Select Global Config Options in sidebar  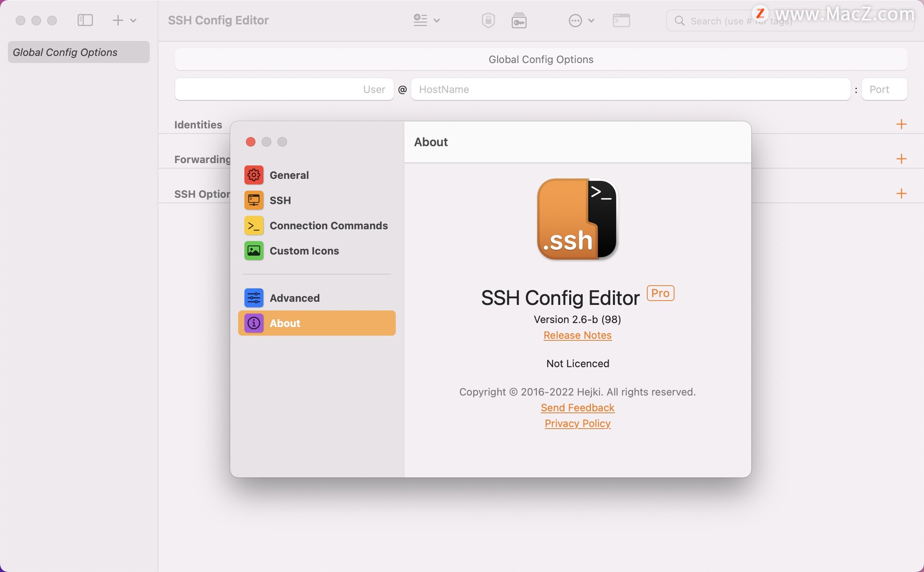point(78,52)
